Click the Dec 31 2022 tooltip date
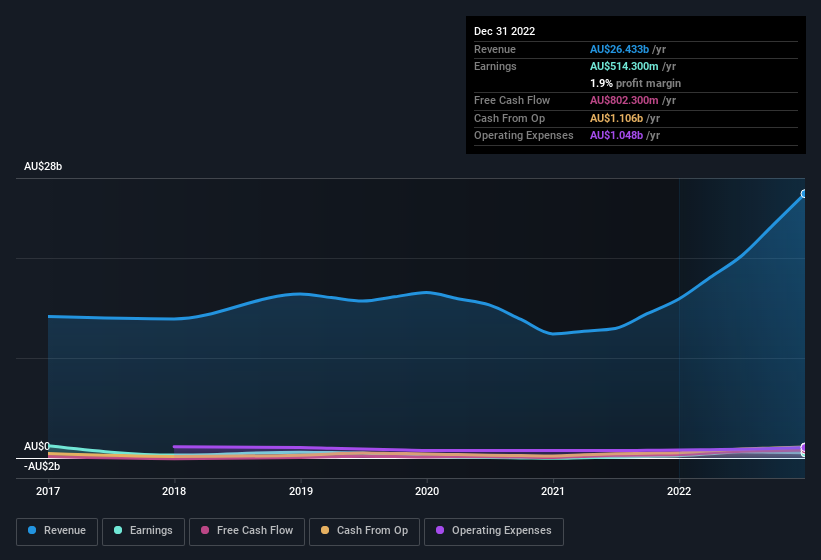This screenshot has height=560, width=821. click(x=504, y=31)
